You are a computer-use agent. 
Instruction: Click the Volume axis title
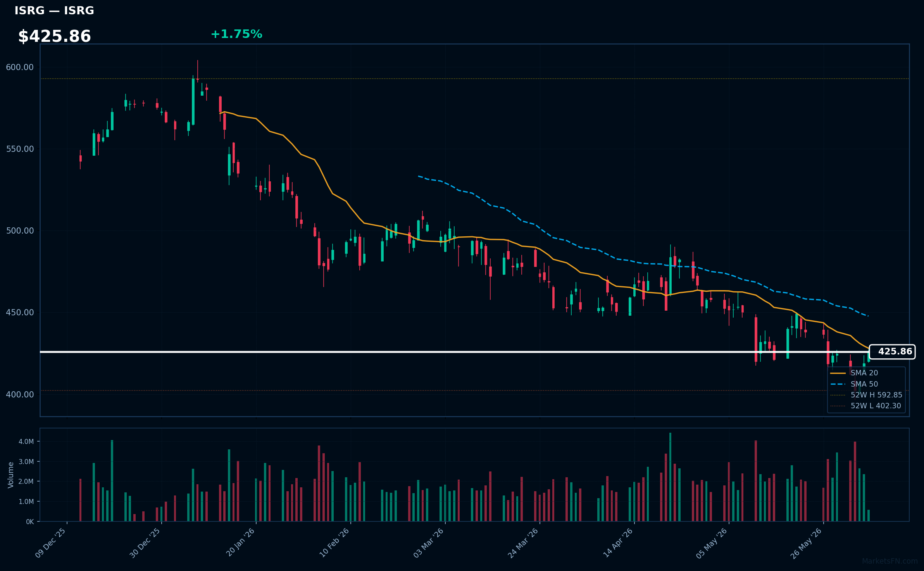11,475
